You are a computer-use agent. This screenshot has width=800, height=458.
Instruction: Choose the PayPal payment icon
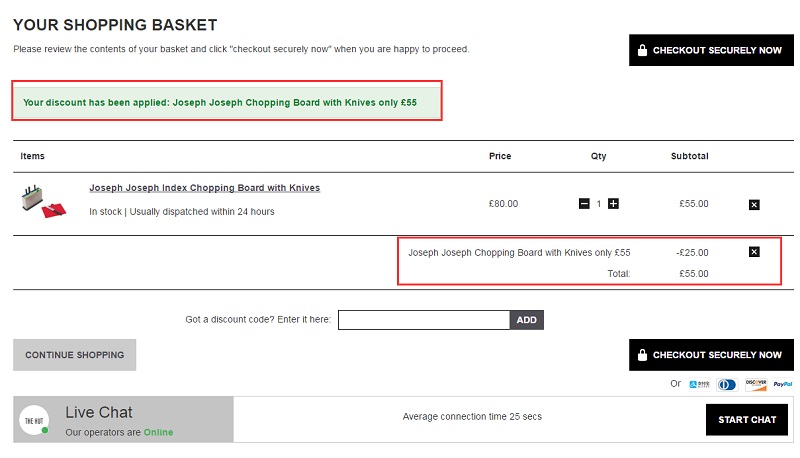pos(783,384)
